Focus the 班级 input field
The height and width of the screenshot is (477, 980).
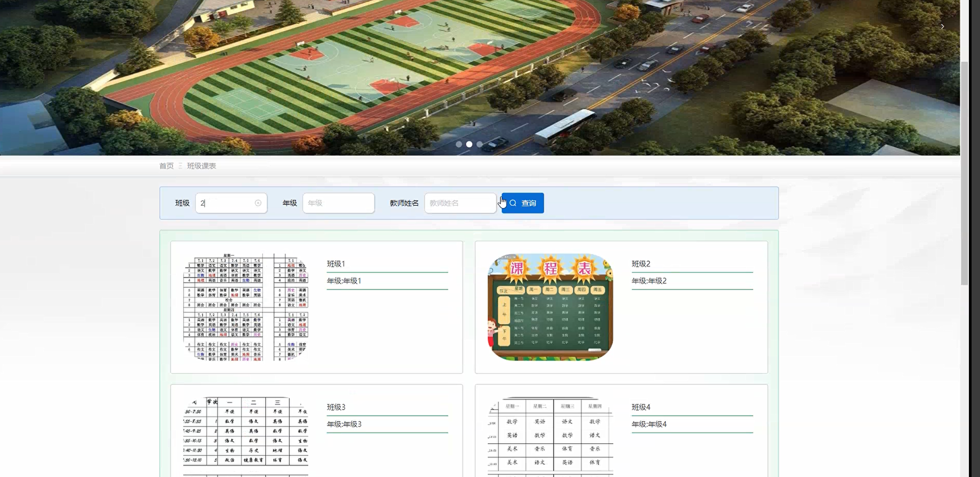tap(231, 203)
